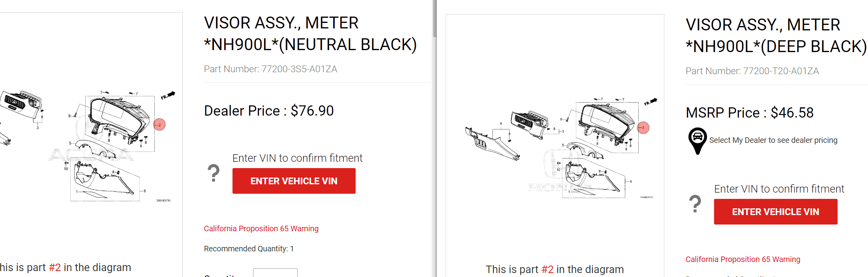Click the FR direction arrow in left diagram

click(x=167, y=95)
